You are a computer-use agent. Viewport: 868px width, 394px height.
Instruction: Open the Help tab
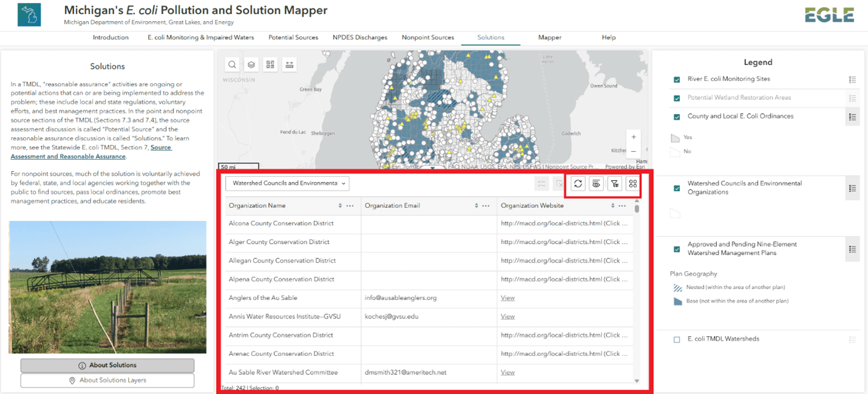tap(609, 38)
